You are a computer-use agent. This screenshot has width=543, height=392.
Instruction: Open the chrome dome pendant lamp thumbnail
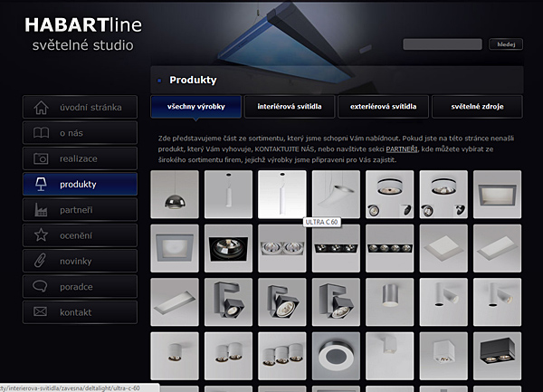coord(175,195)
